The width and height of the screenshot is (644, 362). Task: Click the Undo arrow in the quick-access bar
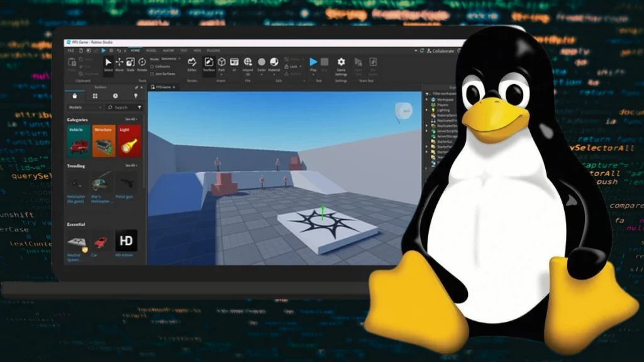[119, 50]
